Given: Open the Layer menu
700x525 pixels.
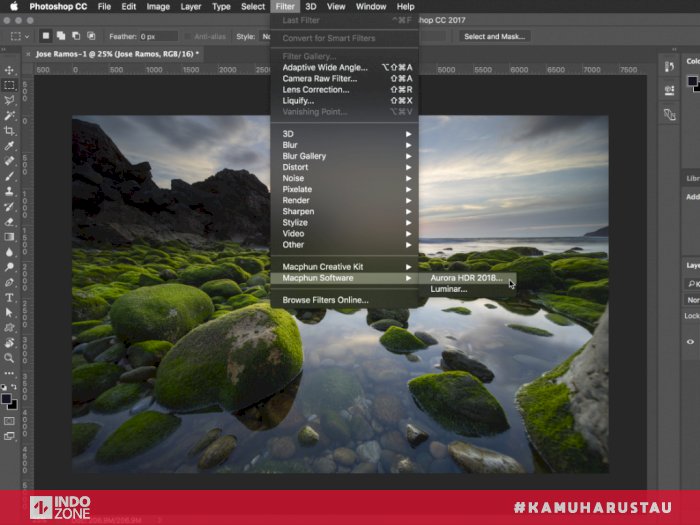Looking at the screenshot, I should 191,7.
